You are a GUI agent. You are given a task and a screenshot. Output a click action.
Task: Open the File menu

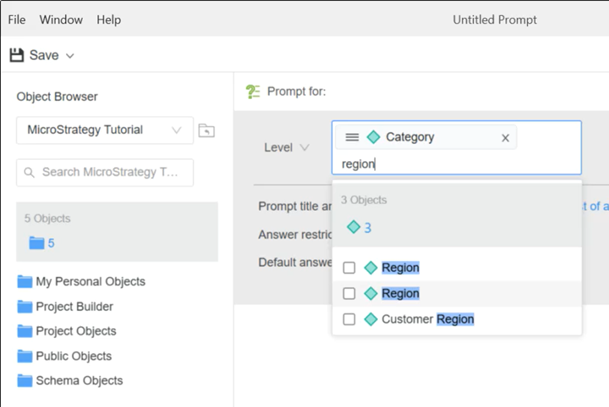[17, 20]
